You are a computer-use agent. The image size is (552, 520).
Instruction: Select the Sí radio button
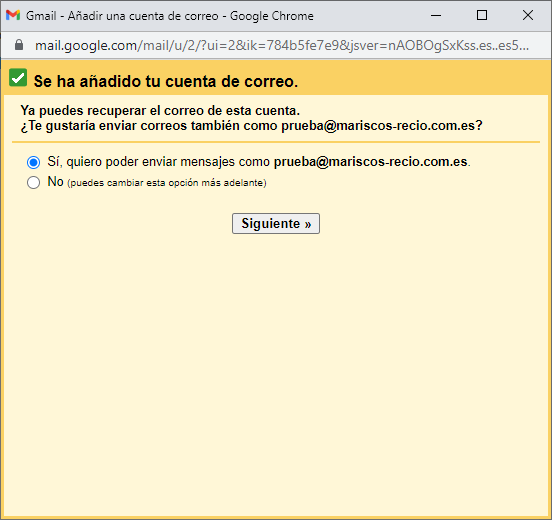[x=33, y=162]
